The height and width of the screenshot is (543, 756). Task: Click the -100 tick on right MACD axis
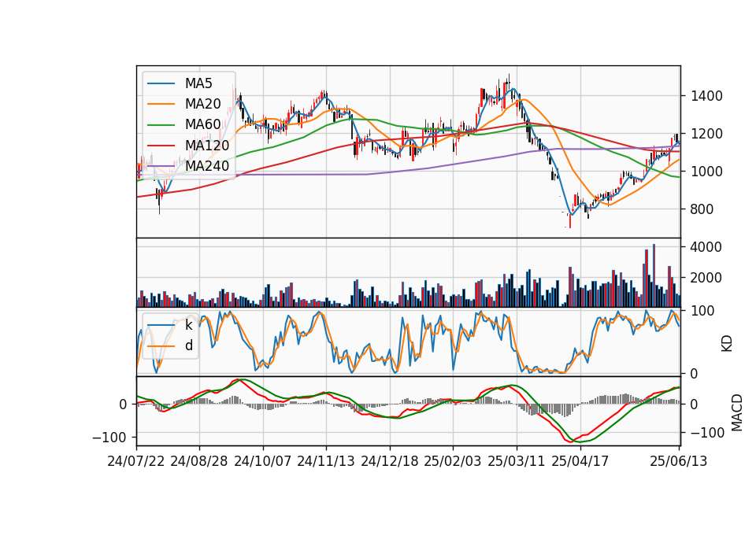point(708,433)
